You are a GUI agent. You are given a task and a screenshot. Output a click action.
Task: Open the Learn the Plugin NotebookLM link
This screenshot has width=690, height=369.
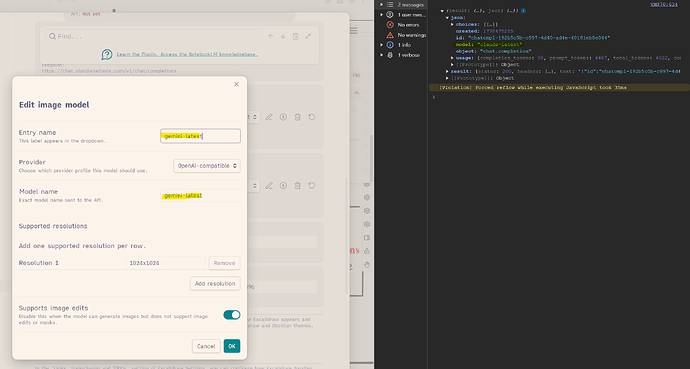click(187, 55)
